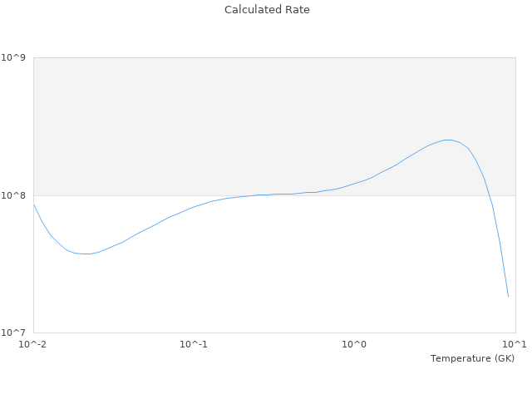Click the "Temperature (GK)" axis title
The height and width of the screenshot is (399, 532).
pos(472,358)
